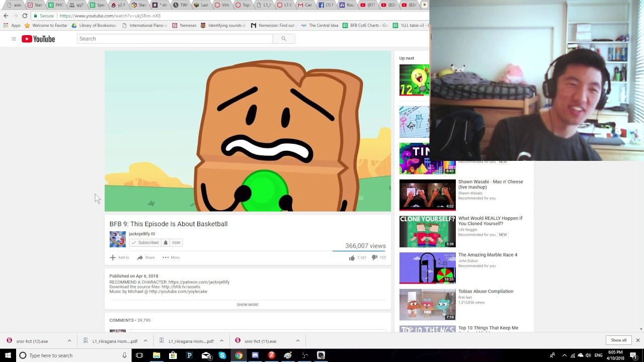Open the Apps bookmarks shortcut

tap(12, 25)
